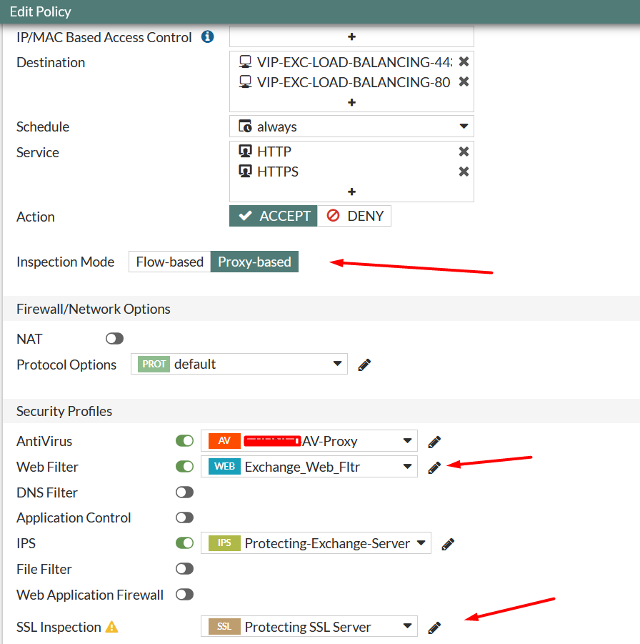Image resolution: width=640 pixels, height=644 pixels.
Task: Select VIP-EXC-LOAD-BALANCING-80 destination entry
Action: click(x=345, y=82)
